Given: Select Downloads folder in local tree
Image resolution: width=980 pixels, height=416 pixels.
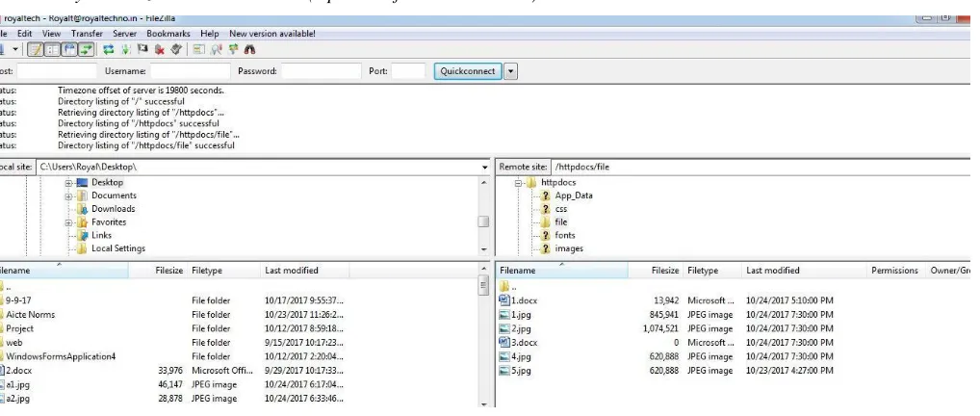Looking at the screenshot, I should coord(114,209).
